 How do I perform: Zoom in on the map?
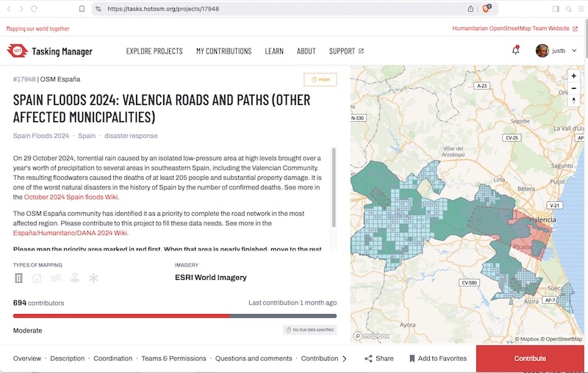click(573, 76)
